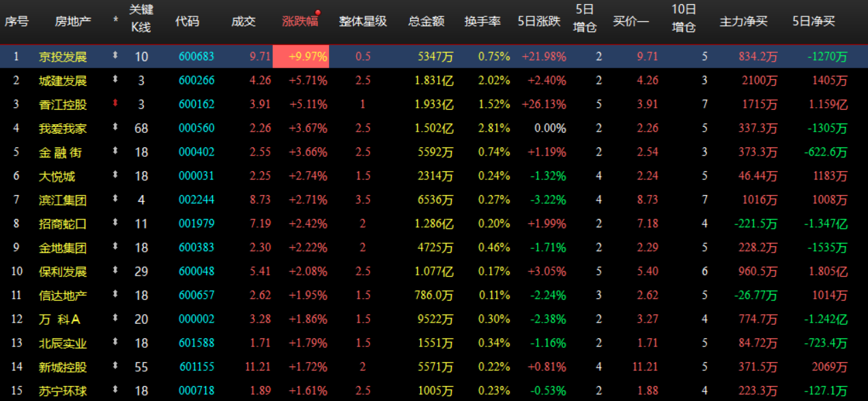Image resolution: width=868 pixels, height=401 pixels.
Task: Select the 大悦城 stock name
Action: pyautogui.click(x=57, y=176)
